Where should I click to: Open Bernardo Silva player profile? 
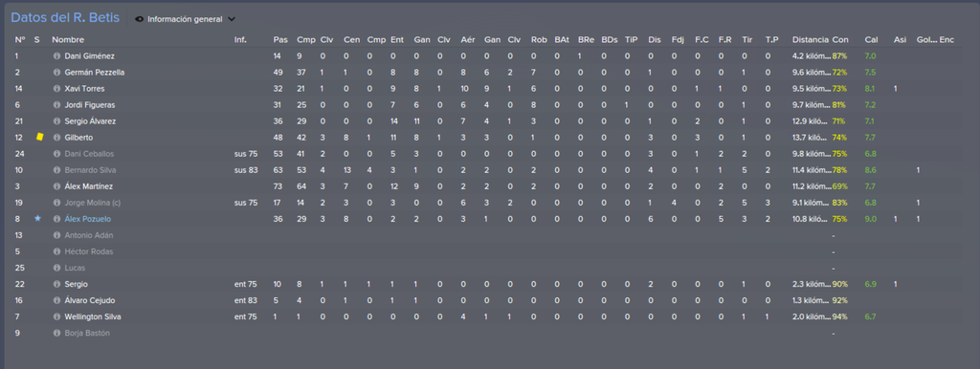pos(91,170)
